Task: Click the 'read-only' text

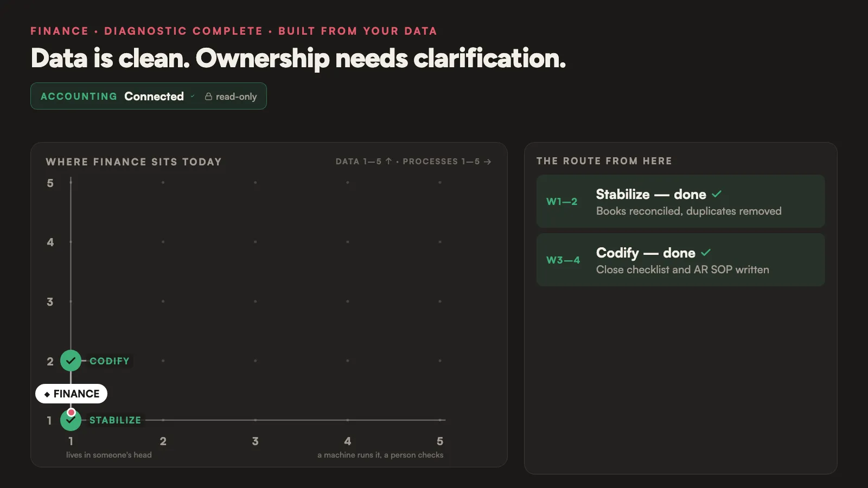Action: (x=237, y=97)
